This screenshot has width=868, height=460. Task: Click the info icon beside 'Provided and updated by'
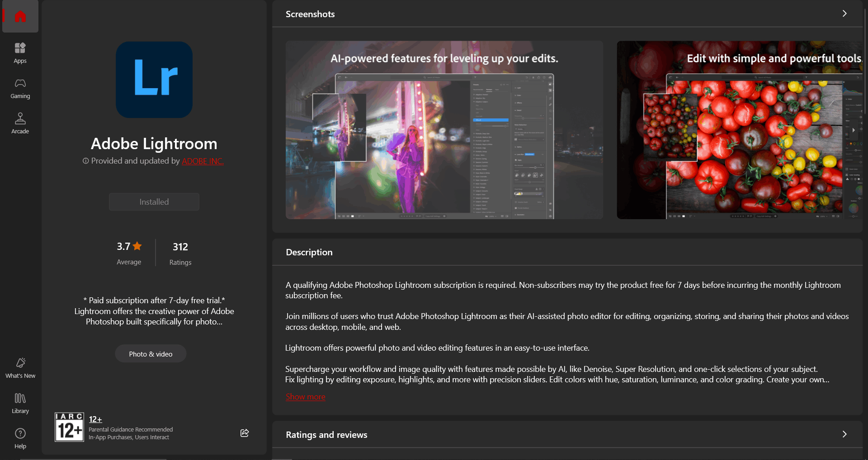pos(85,161)
